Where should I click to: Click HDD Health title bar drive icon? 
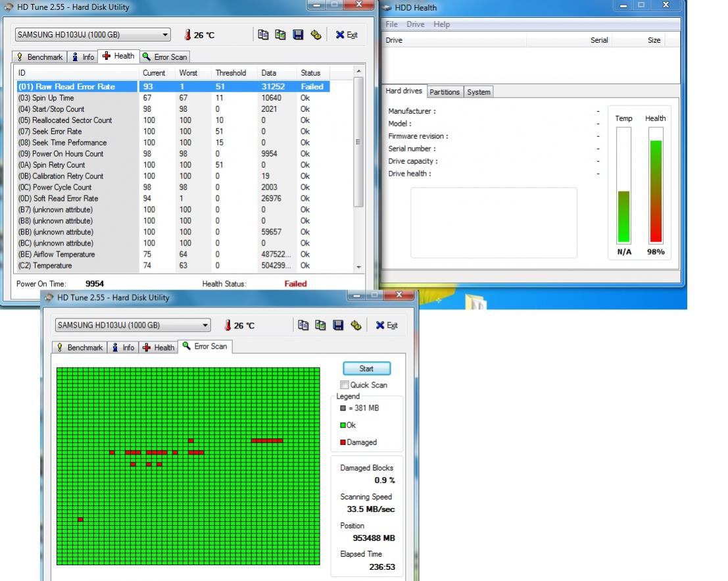(x=386, y=8)
